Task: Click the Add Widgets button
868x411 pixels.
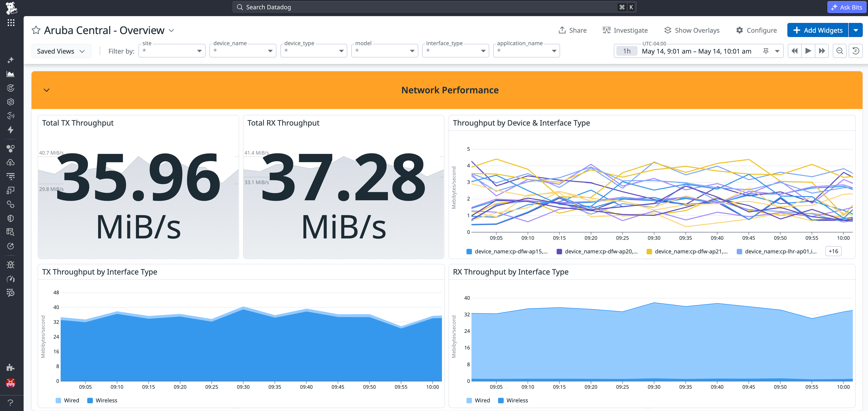Action: (818, 30)
